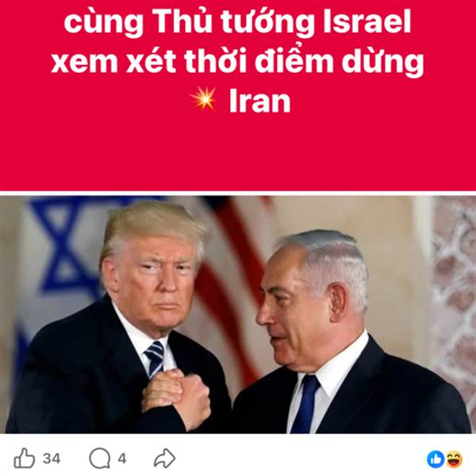Click the like count 34
Screen dimensions: 476x476
52,459
